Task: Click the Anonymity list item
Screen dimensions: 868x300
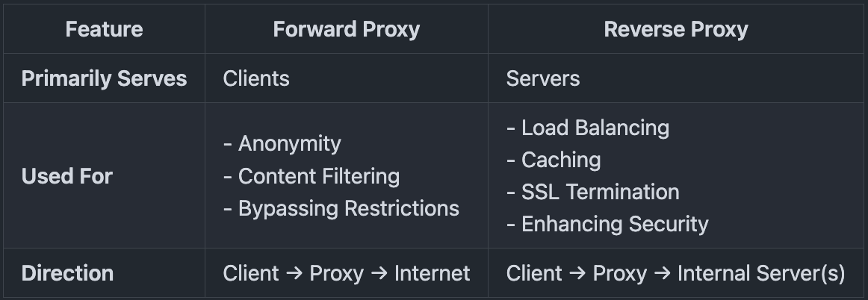Action: pyautogui.click(x=289, y=143)
